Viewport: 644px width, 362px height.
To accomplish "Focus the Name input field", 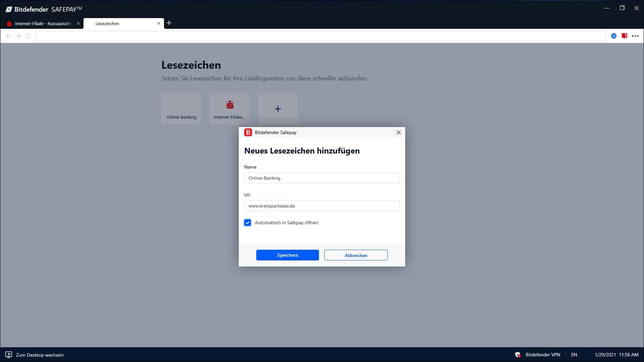I will coord(322,178).
